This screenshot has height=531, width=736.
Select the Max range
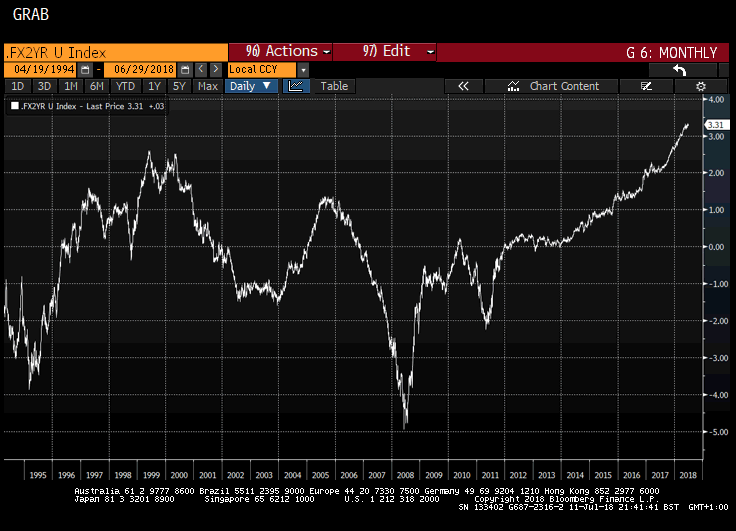pyautogui.click(x=208, y=86)
